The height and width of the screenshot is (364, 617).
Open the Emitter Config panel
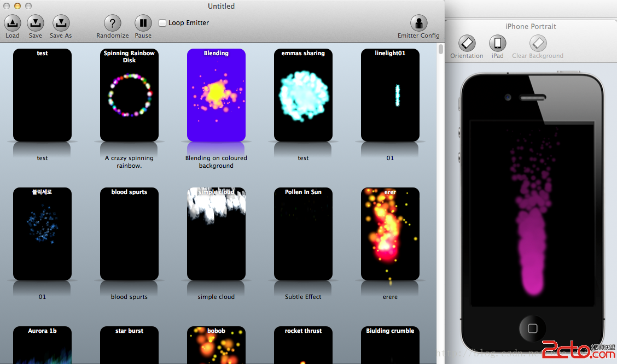[418, 23]
